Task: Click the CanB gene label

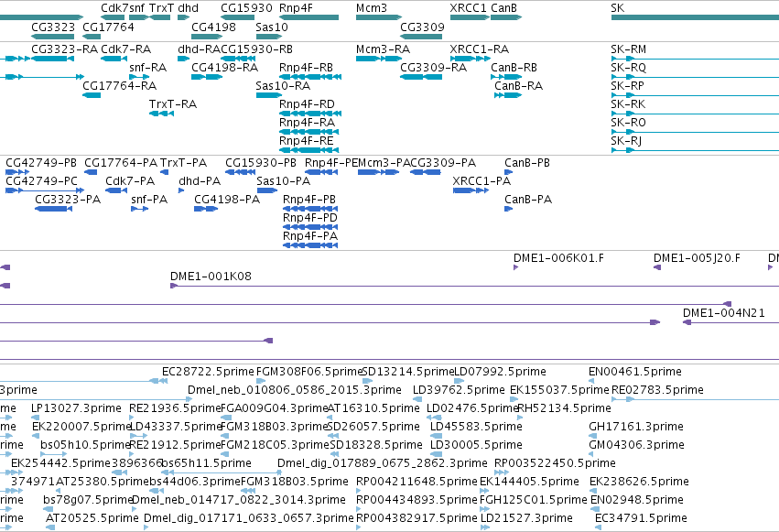Action: pos(503,8)
